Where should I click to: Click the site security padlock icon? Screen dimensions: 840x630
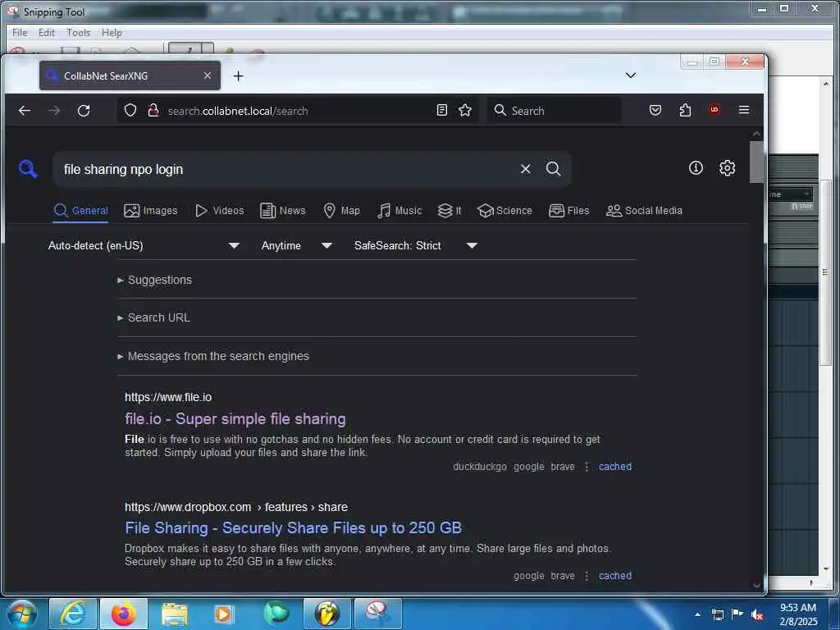tap(153, 111)
